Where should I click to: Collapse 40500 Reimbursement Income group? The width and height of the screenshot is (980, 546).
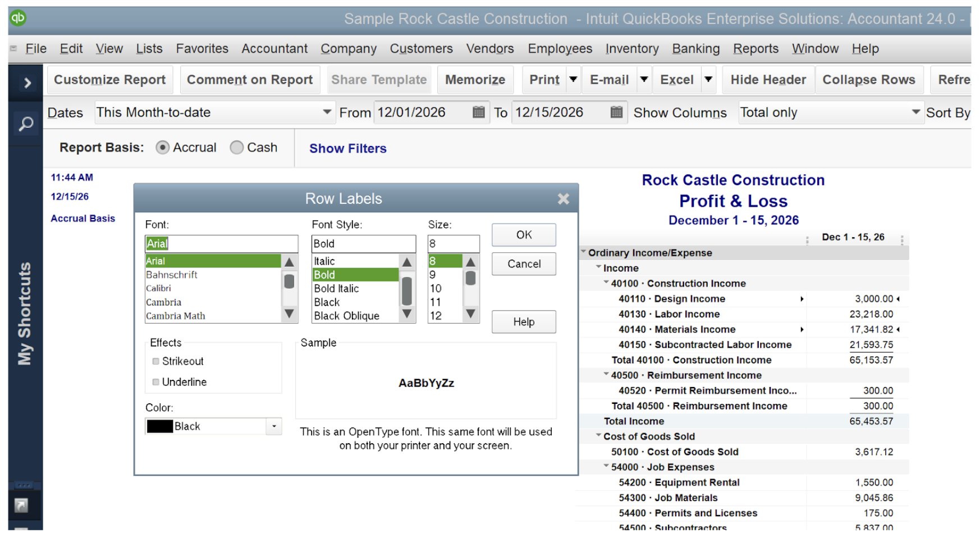606,374
